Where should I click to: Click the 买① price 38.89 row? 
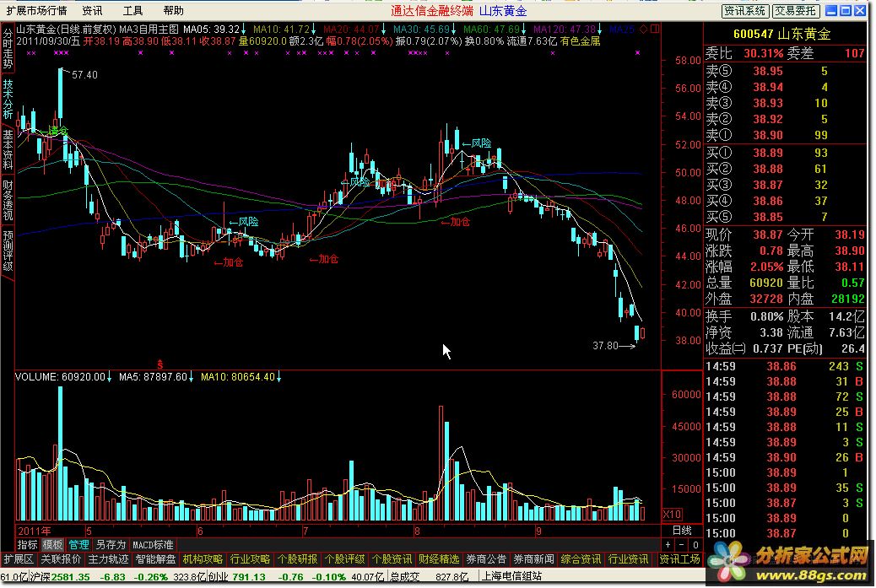click(x=785, y=153)
